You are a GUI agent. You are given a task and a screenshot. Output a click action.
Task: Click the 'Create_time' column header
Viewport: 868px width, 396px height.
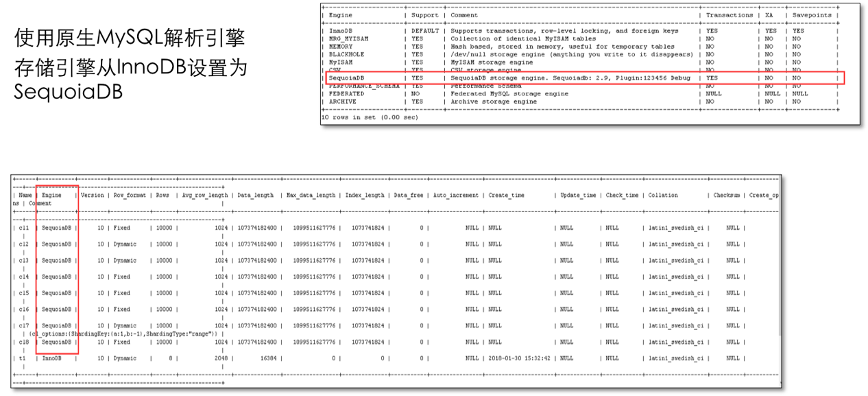(x=507, y=195)
